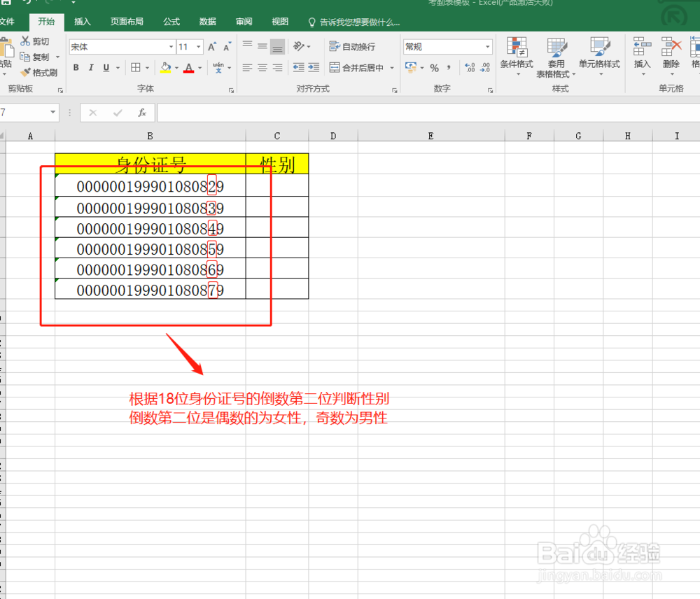Viewport: 700px width, 599px height.
Task: Click the Insert Function fx button
Action: click(142, 113)
